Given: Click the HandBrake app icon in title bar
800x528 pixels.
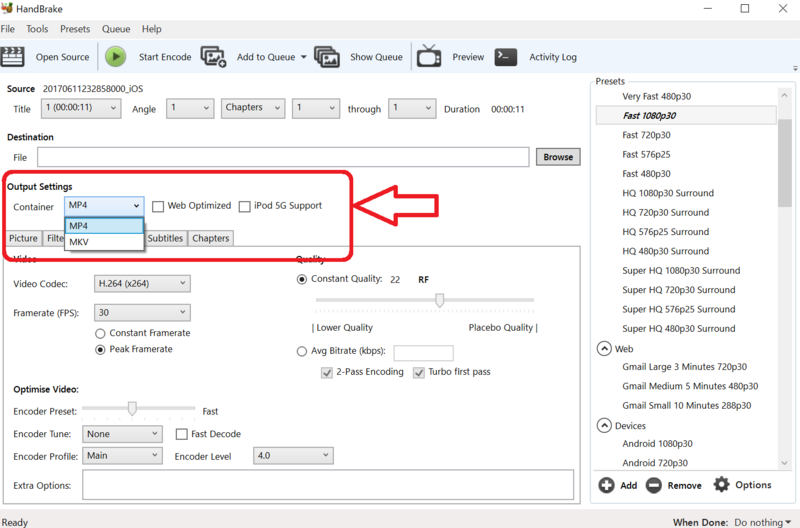Looking at the screenshot, I should 7,8.
